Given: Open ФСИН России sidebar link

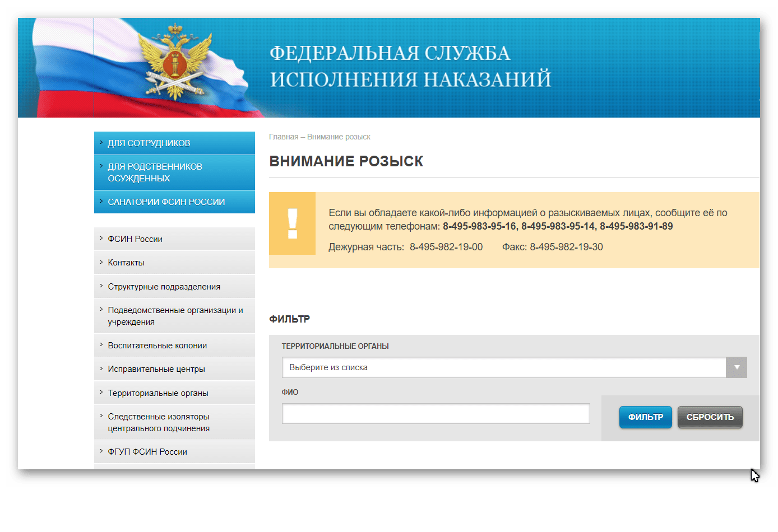Looking at the screenshot, I should (x=174, y=239).
